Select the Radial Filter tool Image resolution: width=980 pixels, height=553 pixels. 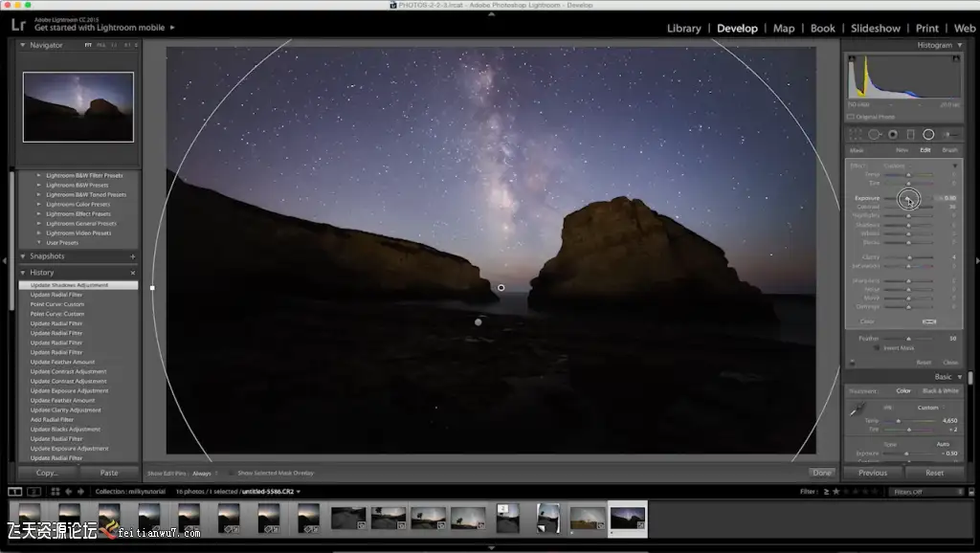click(x=928, y=134)
